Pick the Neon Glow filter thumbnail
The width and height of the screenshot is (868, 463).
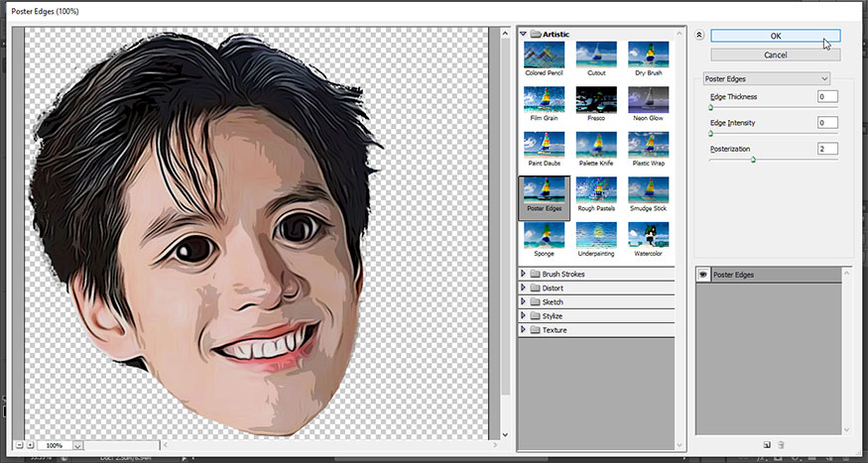(648, 101)
